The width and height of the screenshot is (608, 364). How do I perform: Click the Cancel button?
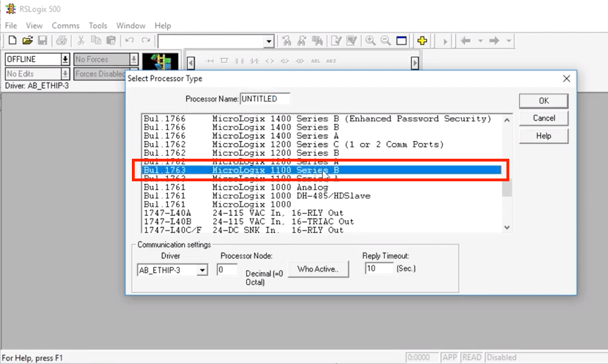544,119
